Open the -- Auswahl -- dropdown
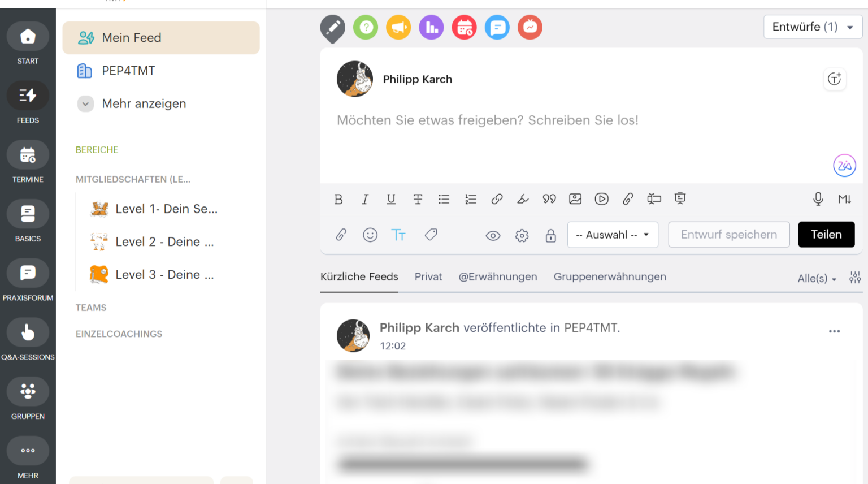Viewport: 868px width, 484px height. coord(612,235)
